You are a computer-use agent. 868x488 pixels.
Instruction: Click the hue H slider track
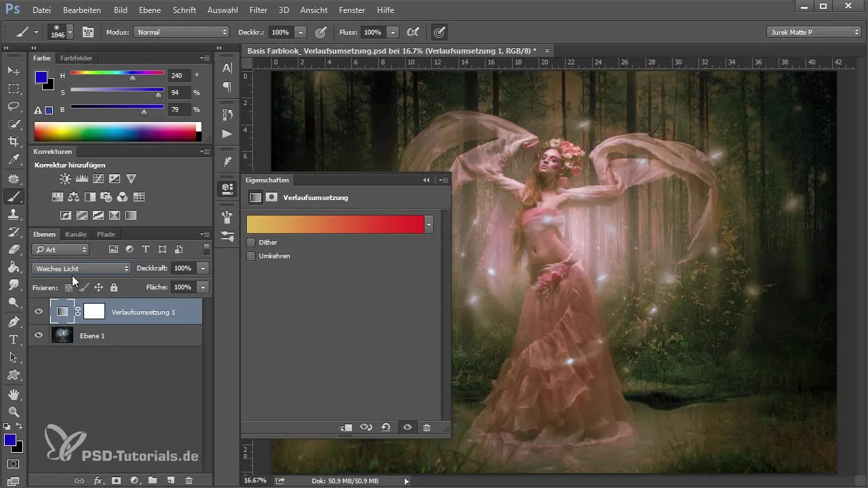click(117, 73)
